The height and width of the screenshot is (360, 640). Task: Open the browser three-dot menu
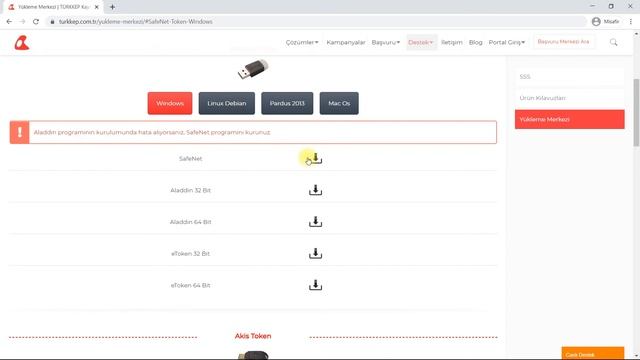click(631, 22)
